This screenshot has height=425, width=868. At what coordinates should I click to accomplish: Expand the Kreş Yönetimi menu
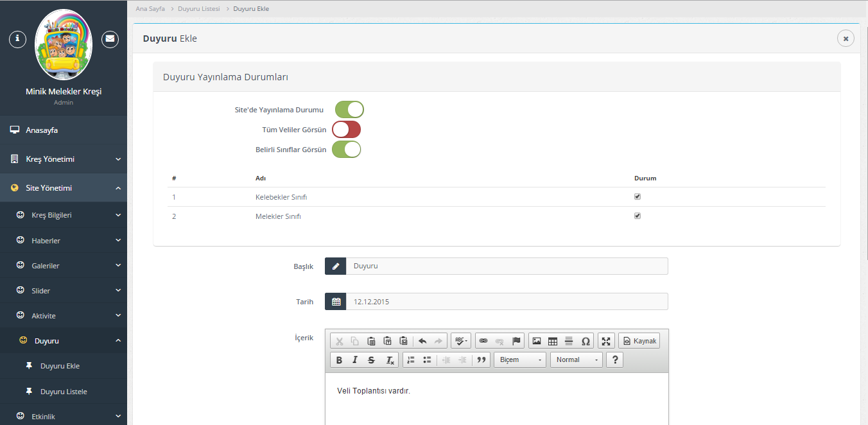[x=64, y=159]
